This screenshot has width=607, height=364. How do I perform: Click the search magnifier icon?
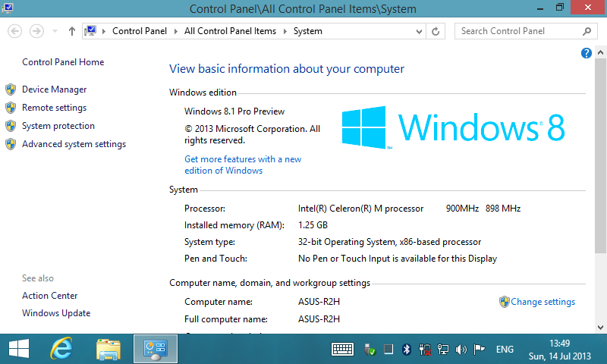click(x=587, y=31)
